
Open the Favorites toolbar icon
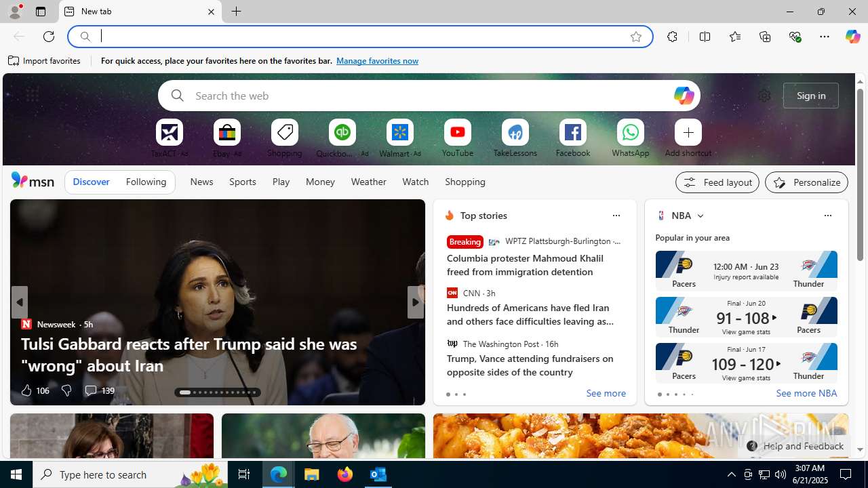734,37
